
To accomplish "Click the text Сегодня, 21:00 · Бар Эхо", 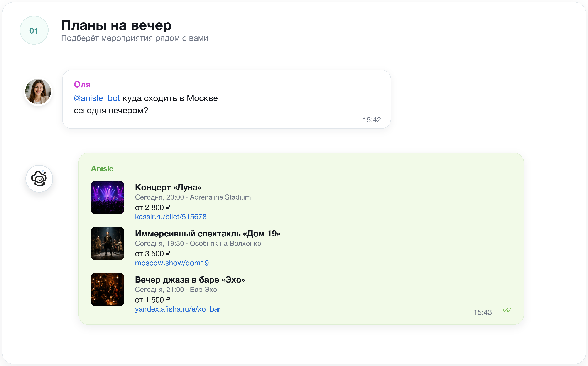I will coord(176,290).
